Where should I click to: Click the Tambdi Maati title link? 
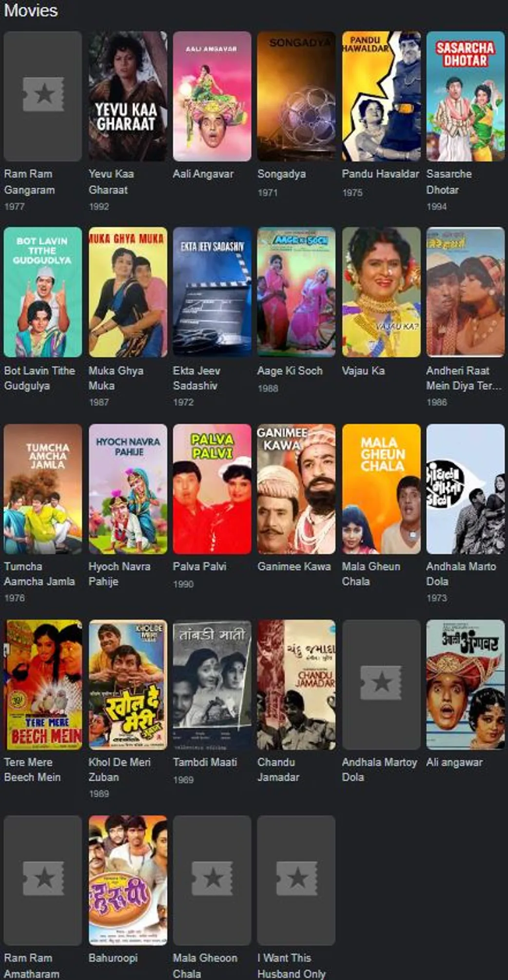pos(205,762)
